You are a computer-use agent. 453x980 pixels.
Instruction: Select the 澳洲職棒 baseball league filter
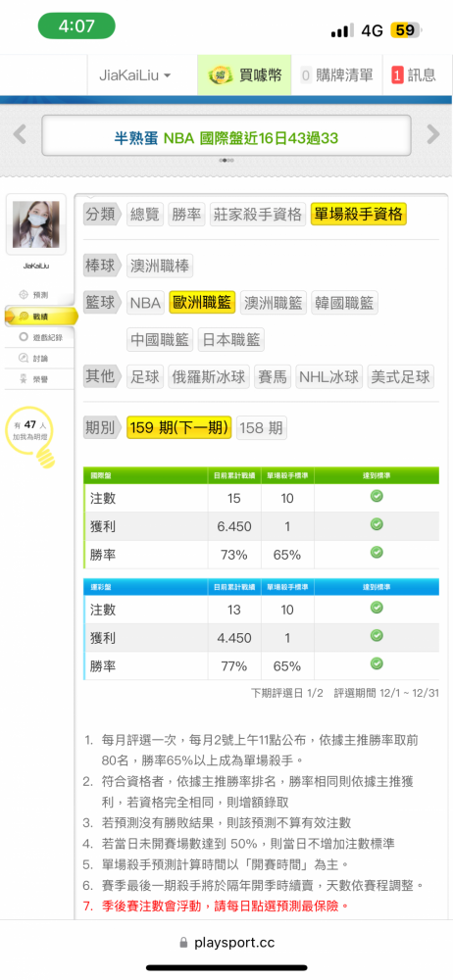click(x=160, y=267)
